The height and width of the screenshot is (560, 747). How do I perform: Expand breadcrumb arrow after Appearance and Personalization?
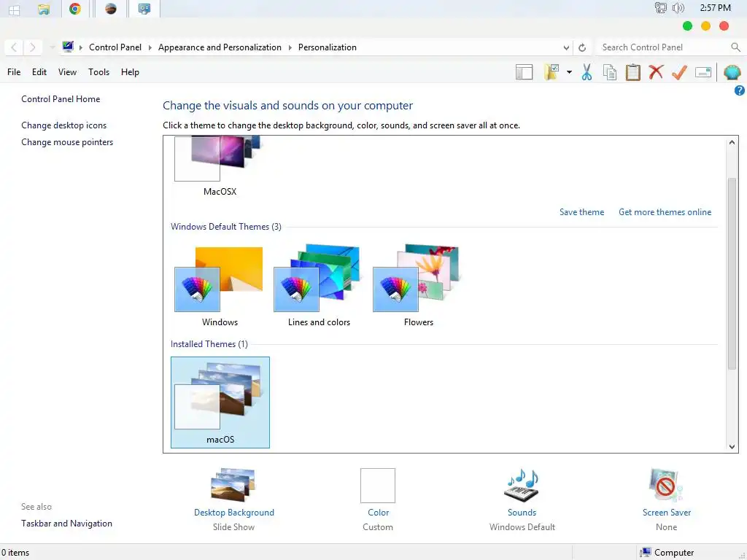point(290,47)
